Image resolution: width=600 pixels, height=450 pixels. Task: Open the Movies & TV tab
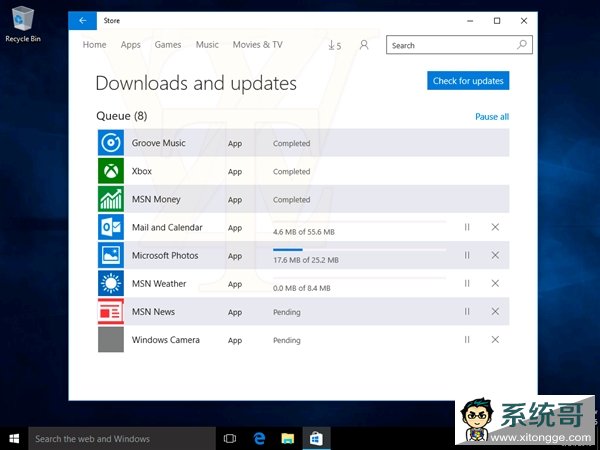pos(258,45)
